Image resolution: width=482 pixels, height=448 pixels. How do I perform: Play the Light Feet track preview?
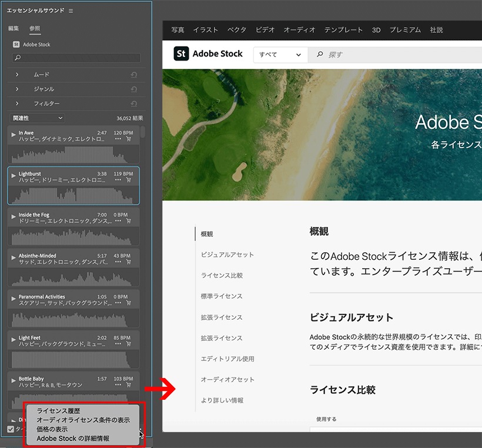point(13,339)
